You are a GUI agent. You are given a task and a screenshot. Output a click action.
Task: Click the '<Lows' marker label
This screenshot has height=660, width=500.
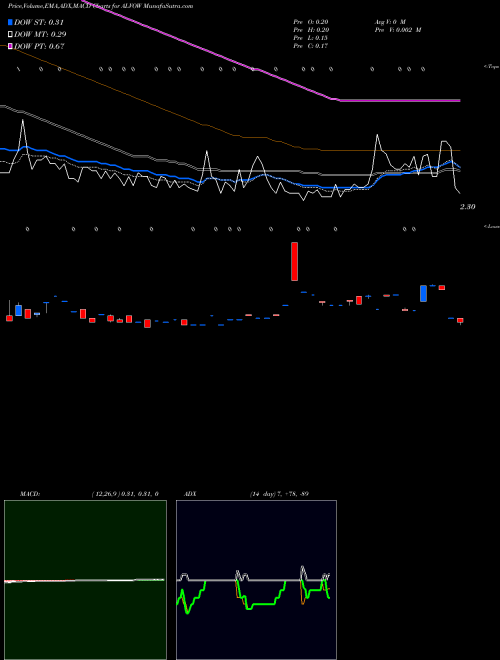point(491,226)
